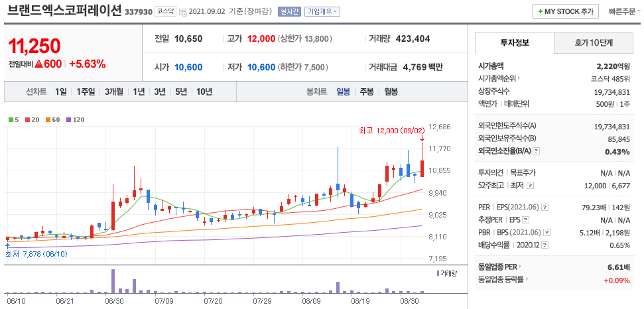The width and height of the screenshot is (644, 309).
Task: Select the 3년 line chart period
Action: (160, 92)
